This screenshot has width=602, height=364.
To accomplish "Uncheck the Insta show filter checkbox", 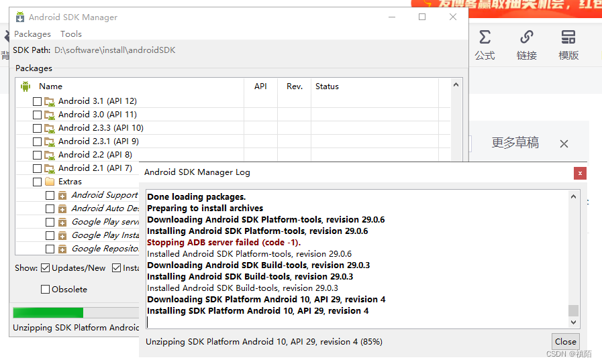I will click(116, 267).
